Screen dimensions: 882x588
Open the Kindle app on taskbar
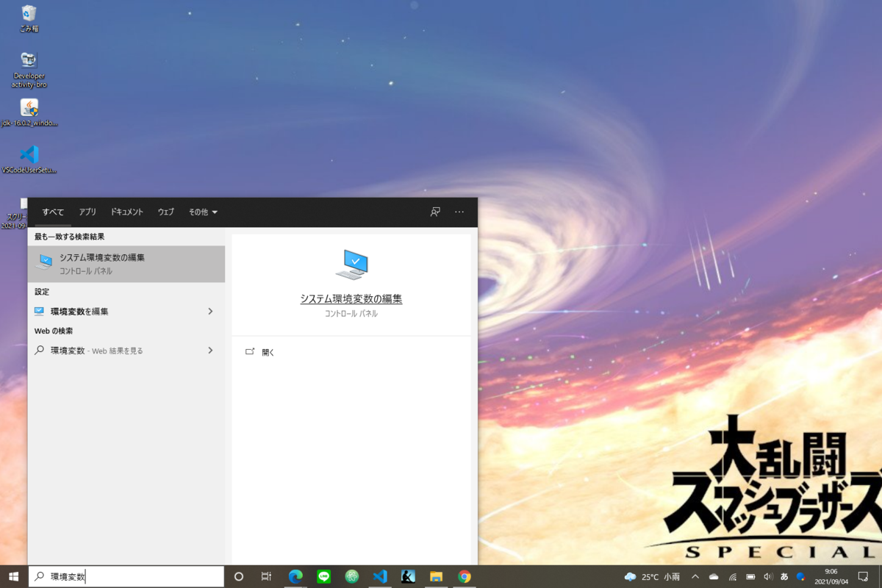pos(408,577)
